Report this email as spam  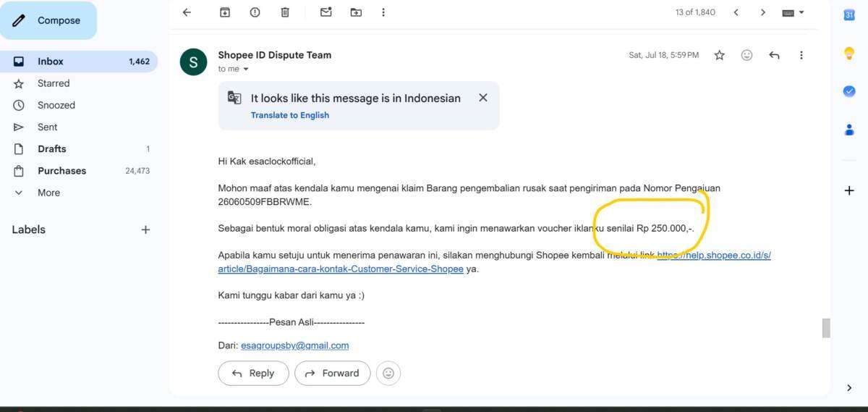tap(255, 12)
